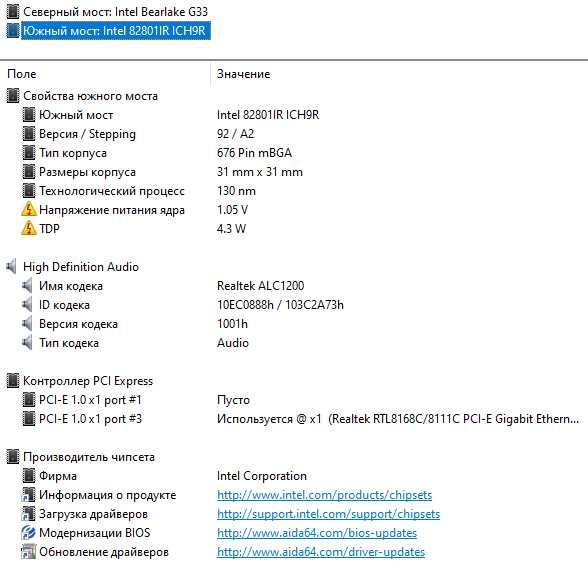Screen dimensions: 588x570
Task: Click the speaker icon of High Definition Audio group
Action: point(12,267)
